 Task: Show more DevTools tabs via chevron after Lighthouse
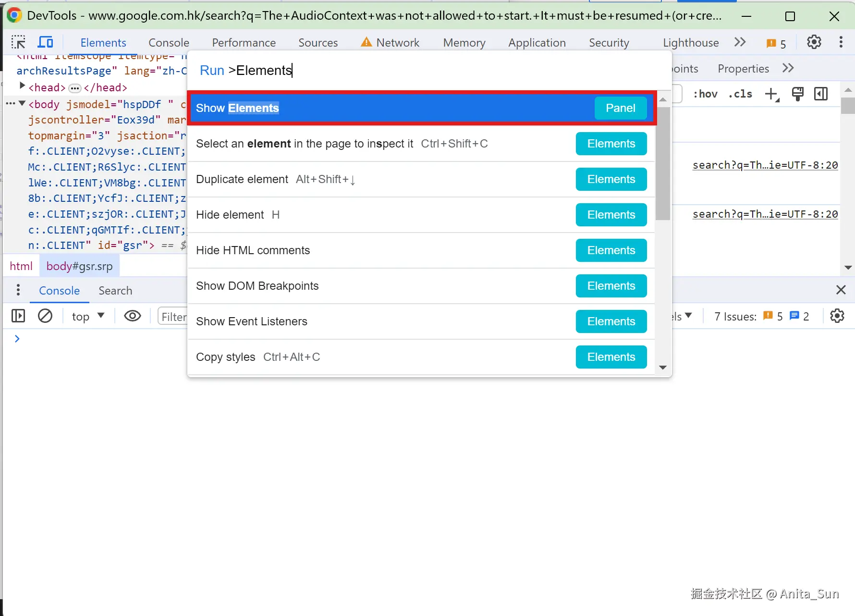pyautogui.click(x=740, y=42)
